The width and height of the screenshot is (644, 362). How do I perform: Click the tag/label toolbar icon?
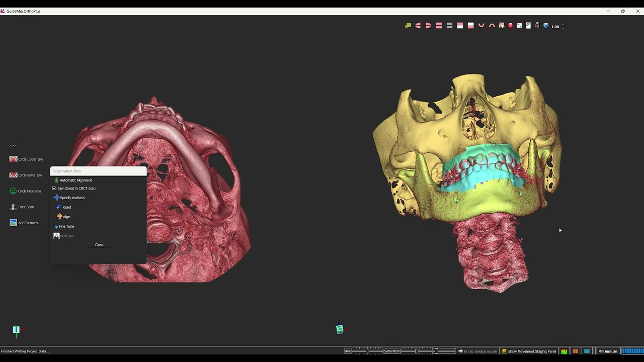coord(502,26)
